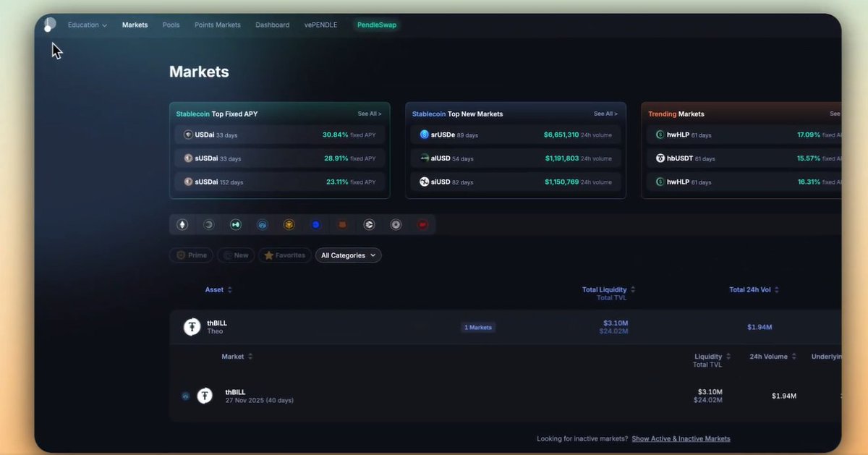Click the 1 Markets badge
Image resolution: width=868 pixels, height=455 pixels.
[x=478, y=327]
